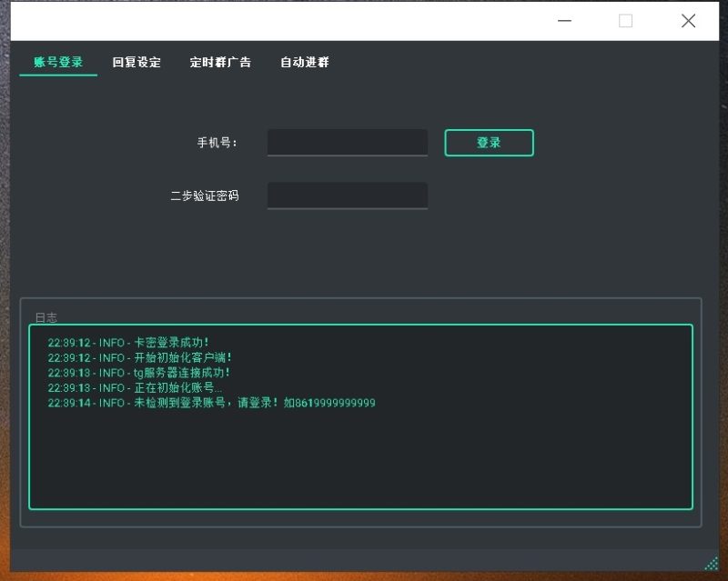728x581 pixels.
Task: Click the 二步验证密码 input field
Action: [347, 195]
